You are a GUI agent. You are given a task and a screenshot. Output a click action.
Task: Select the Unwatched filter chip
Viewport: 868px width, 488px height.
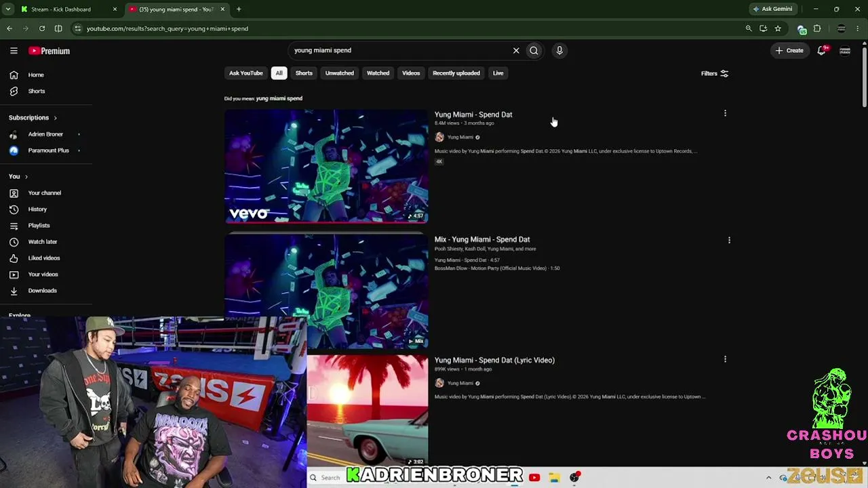pyautogui.click(x=340, y=73)
